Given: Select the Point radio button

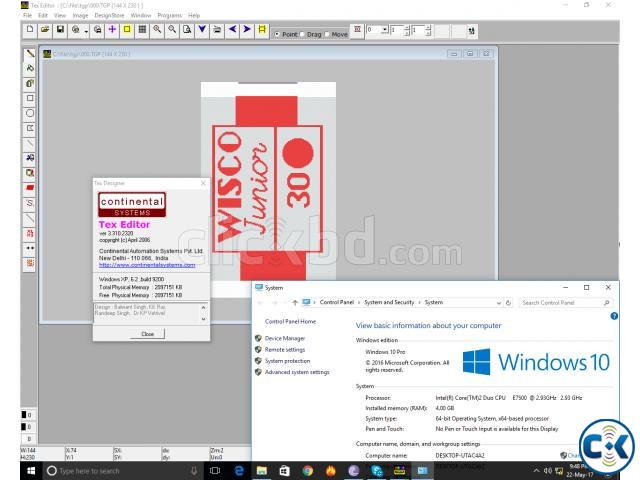Looking at the screenshot, I should point(277,34).
